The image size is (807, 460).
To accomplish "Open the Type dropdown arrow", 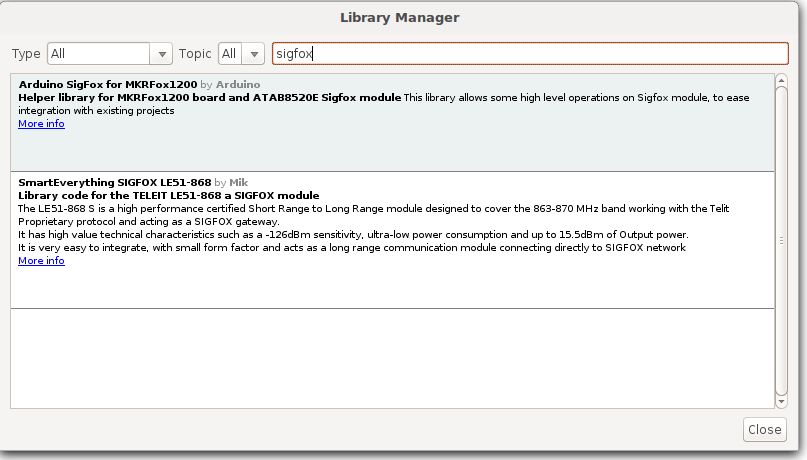I will tap(162, 54).
